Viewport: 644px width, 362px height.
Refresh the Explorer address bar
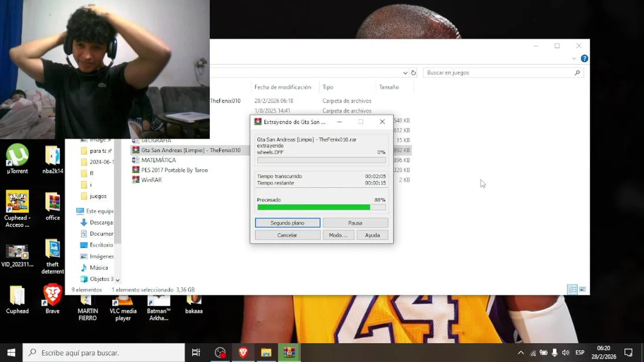pyautogui.click(x=413, y=73)
